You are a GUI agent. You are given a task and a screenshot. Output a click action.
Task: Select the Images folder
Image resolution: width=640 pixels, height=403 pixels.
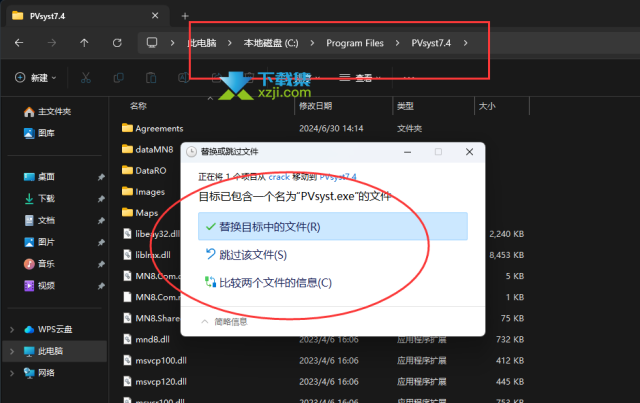(x=143, y=191)
